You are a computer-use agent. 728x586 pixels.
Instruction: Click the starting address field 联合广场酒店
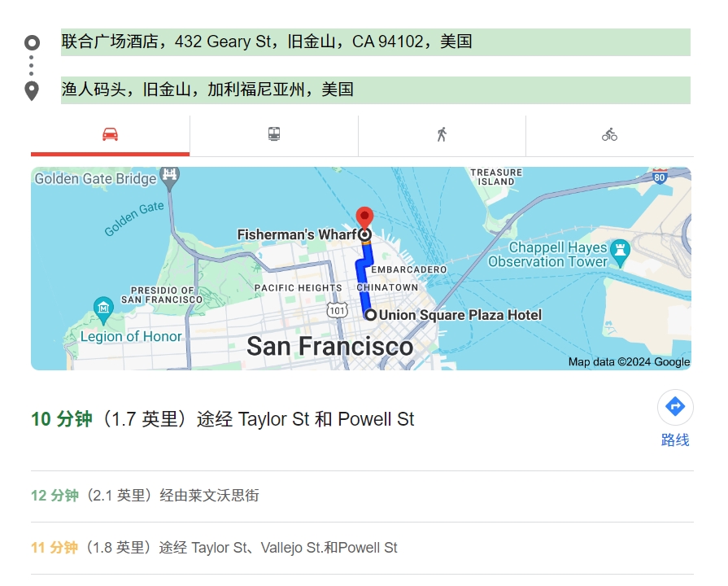coord(375,42)
